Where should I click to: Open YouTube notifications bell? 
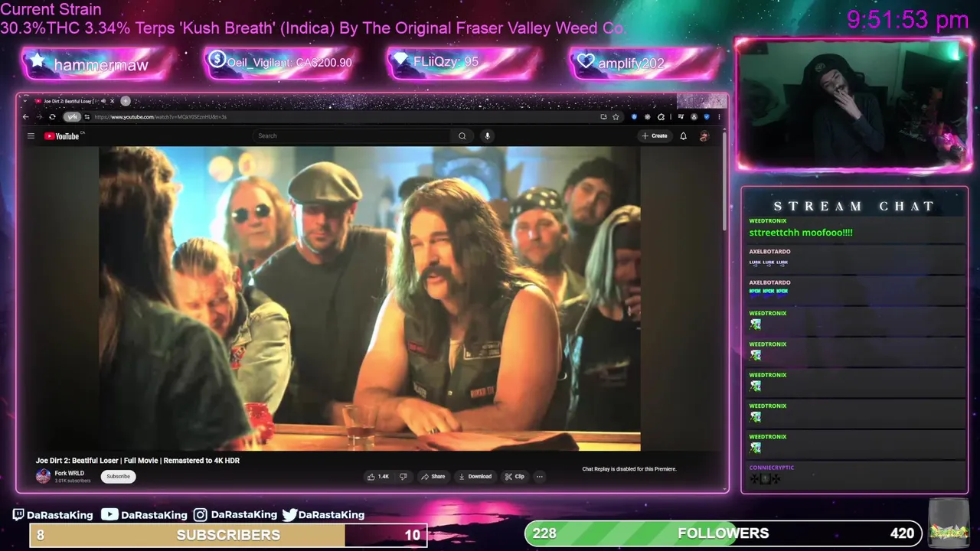(x=683, y=136)
